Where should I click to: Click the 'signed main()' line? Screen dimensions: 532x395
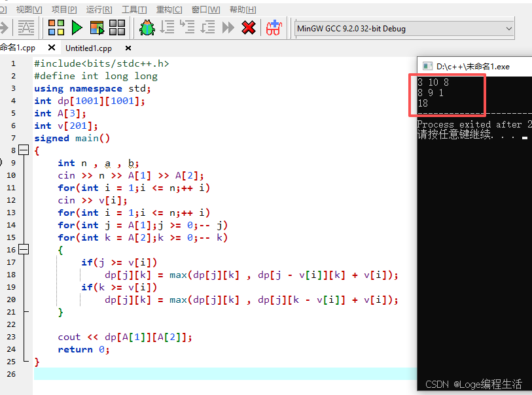(72, 139)
